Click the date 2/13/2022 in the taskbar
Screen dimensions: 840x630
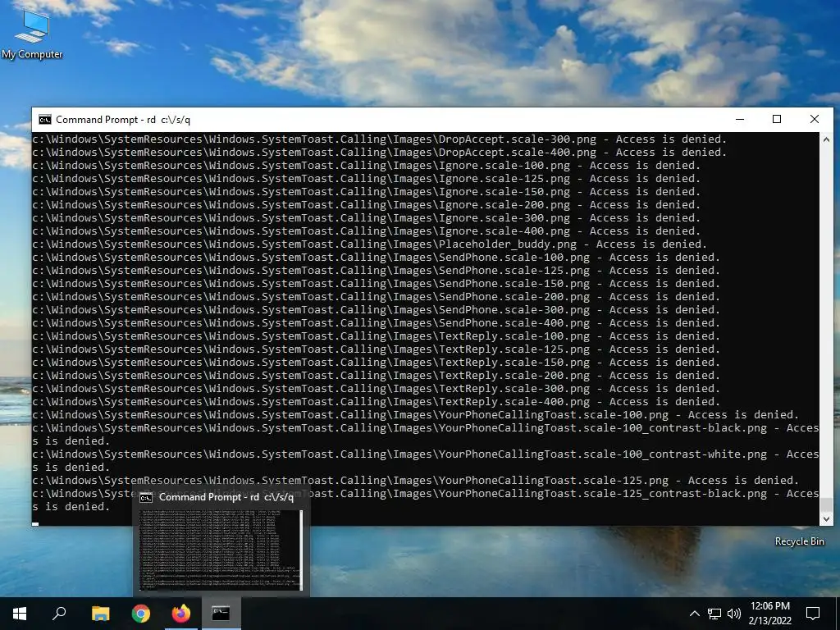769,621
